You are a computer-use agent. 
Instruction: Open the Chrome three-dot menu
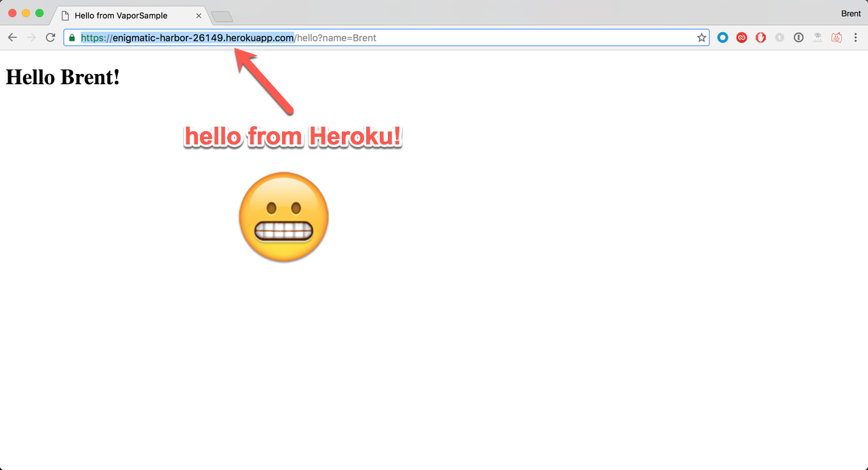855,37
